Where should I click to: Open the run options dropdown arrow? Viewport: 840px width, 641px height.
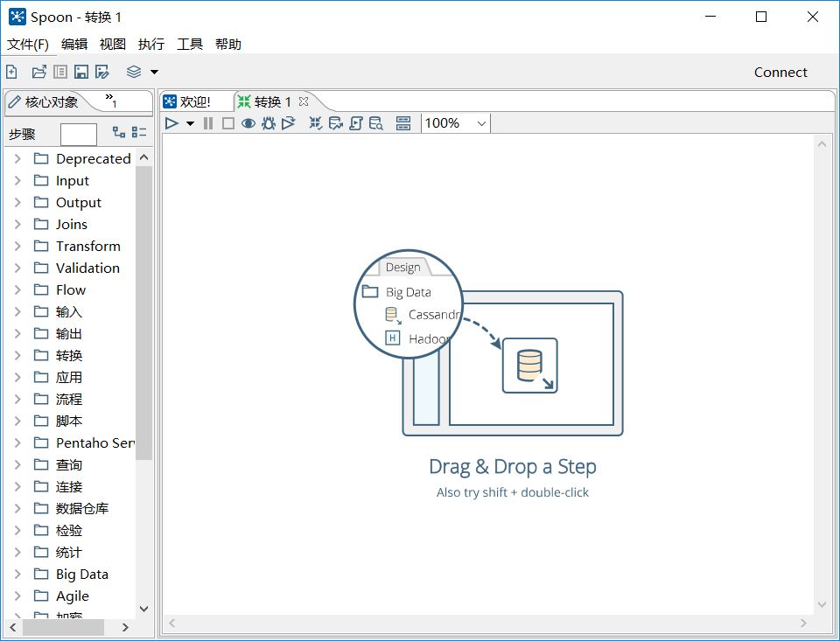click(190, 123)
